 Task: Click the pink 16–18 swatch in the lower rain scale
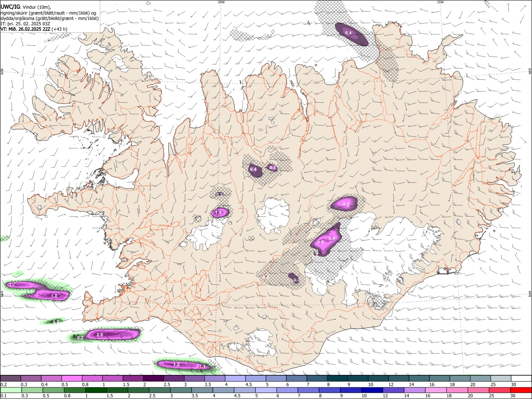point(436,390)
